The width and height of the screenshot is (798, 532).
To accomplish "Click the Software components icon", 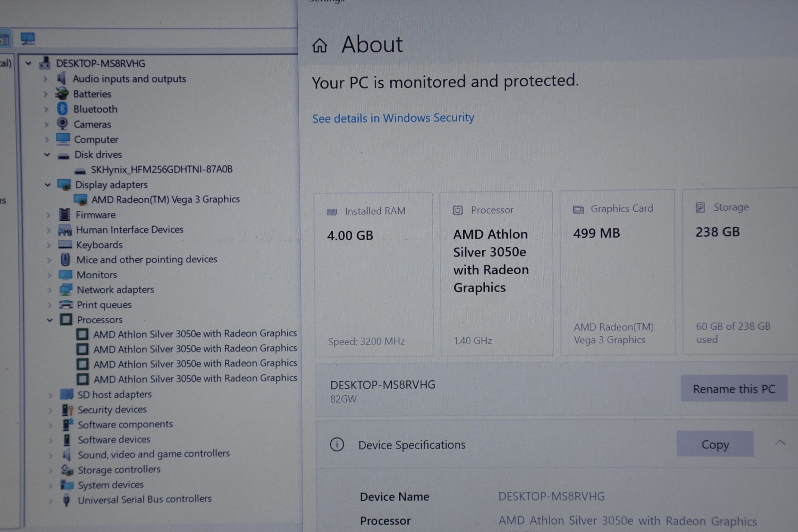I will tap(68, 424).
